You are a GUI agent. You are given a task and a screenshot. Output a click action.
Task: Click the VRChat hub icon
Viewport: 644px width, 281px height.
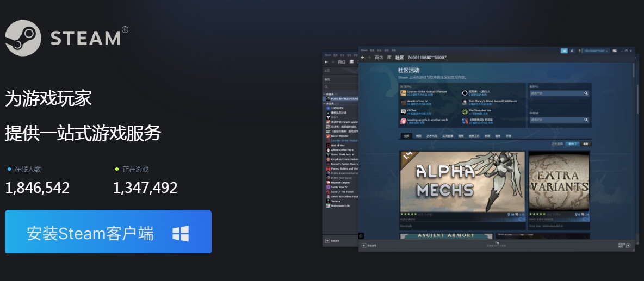pyautogui.click(x=403, y=111)
